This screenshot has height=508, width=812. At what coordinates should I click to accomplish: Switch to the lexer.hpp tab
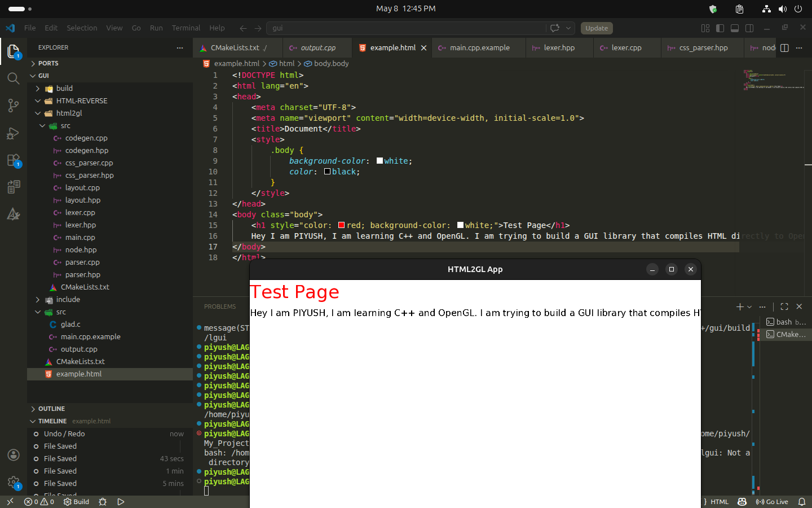pos(559,48)
